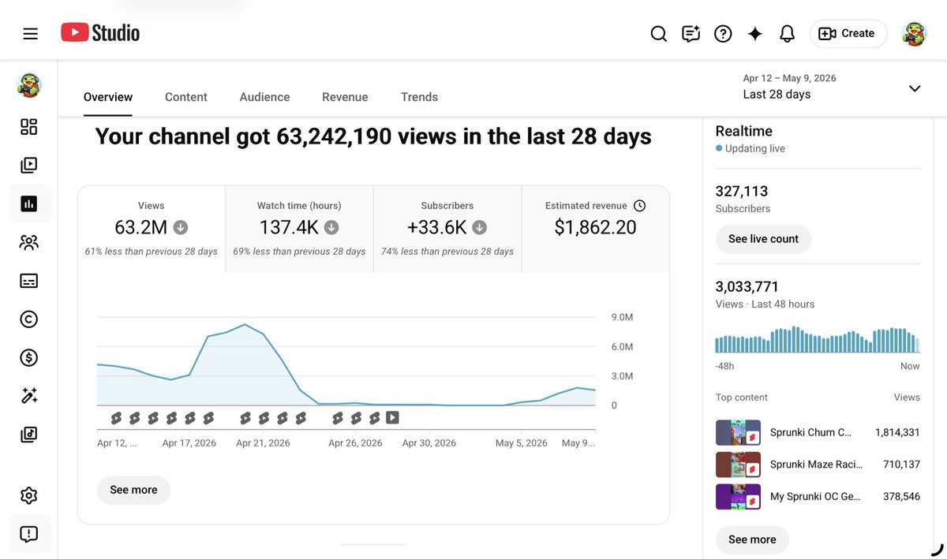
Task: Open Sprunki Chum C... top content row
Action: [x=818, y=432]
